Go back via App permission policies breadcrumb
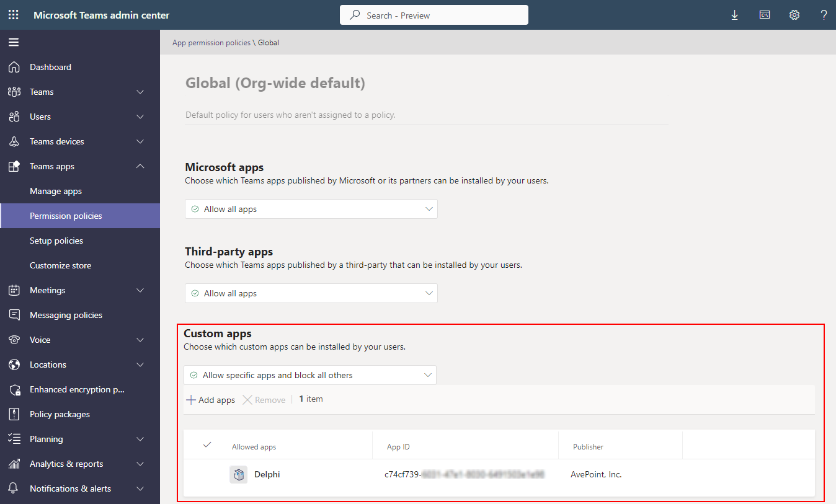This screenshot has width=836, height=504. 211,43
